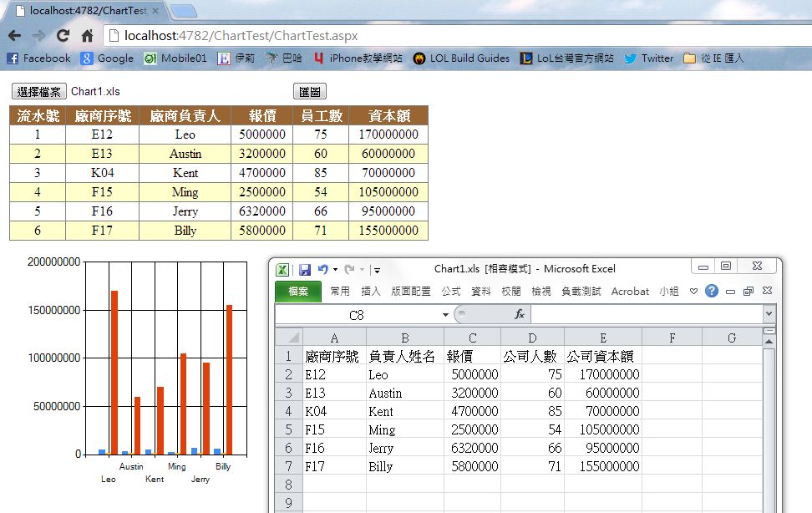Viewport: 812px width, 513px height.
Task: Click the Austin cell in web table
Action: tap(185, 154)
